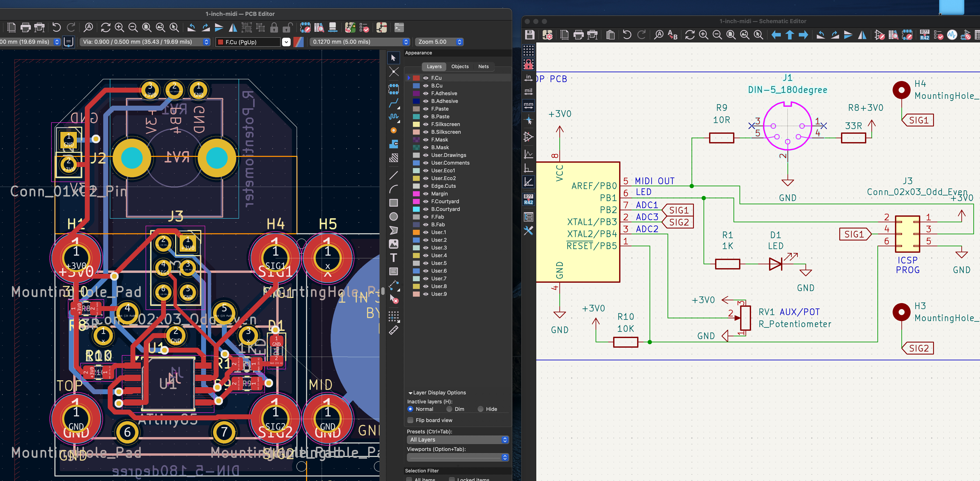Select the User.Drawings layer row
The height and width of the screenshot is (481, 980).
pos(459,155)
